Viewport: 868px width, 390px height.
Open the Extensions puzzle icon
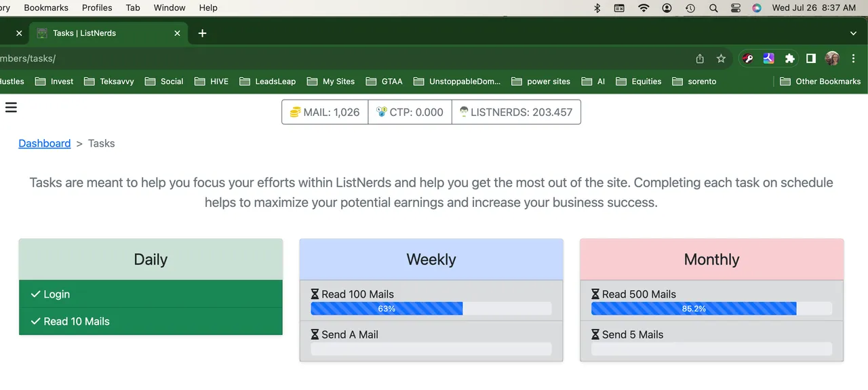tap(789, 59)
